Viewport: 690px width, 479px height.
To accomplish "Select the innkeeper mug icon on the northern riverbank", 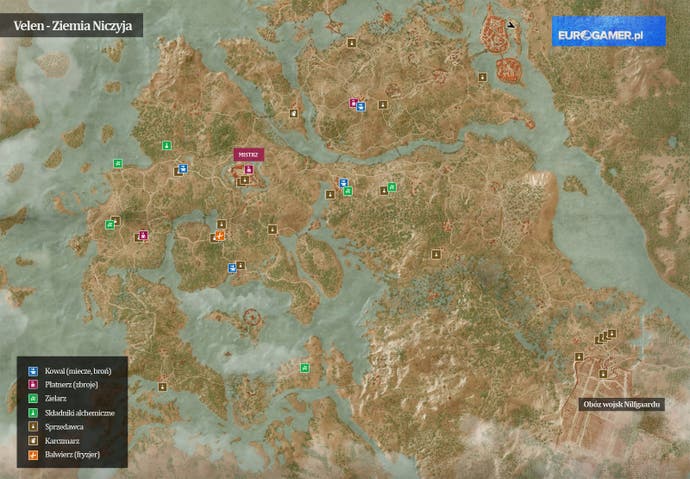I will coord(294,113).
